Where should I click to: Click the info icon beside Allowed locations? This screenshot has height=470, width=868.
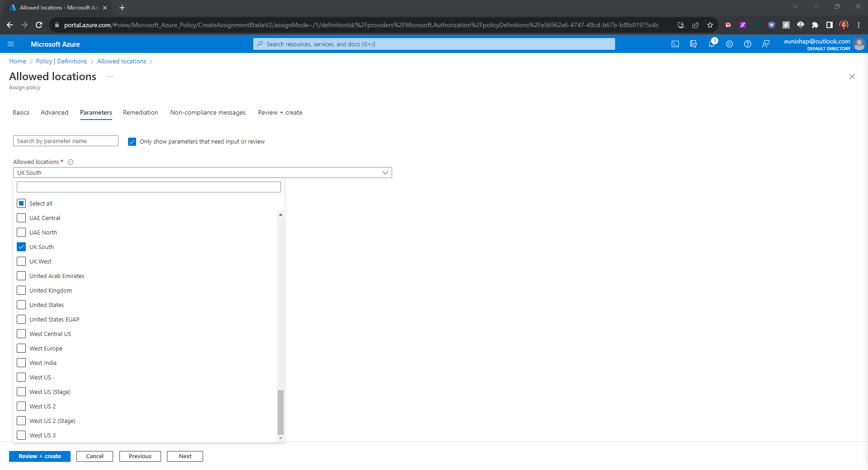point(71,162)
